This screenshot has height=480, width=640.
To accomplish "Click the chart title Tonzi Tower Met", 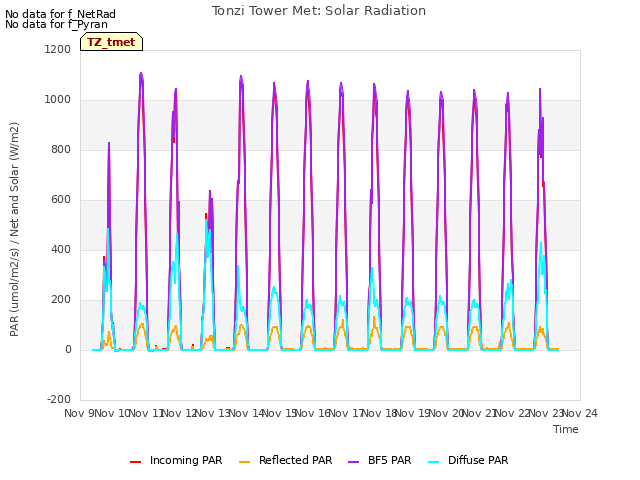I will [x=319, y=11].
